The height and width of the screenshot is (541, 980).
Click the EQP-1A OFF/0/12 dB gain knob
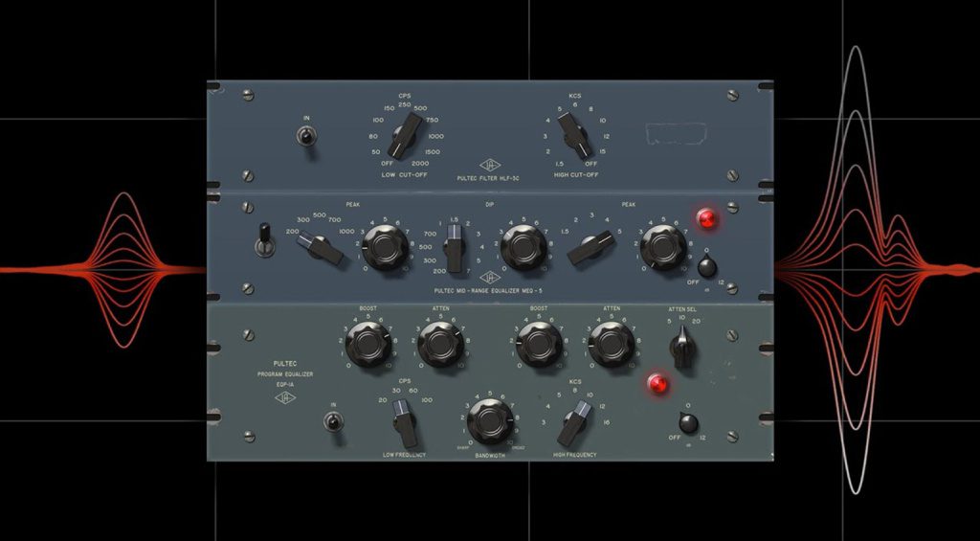tap(688, 423)
